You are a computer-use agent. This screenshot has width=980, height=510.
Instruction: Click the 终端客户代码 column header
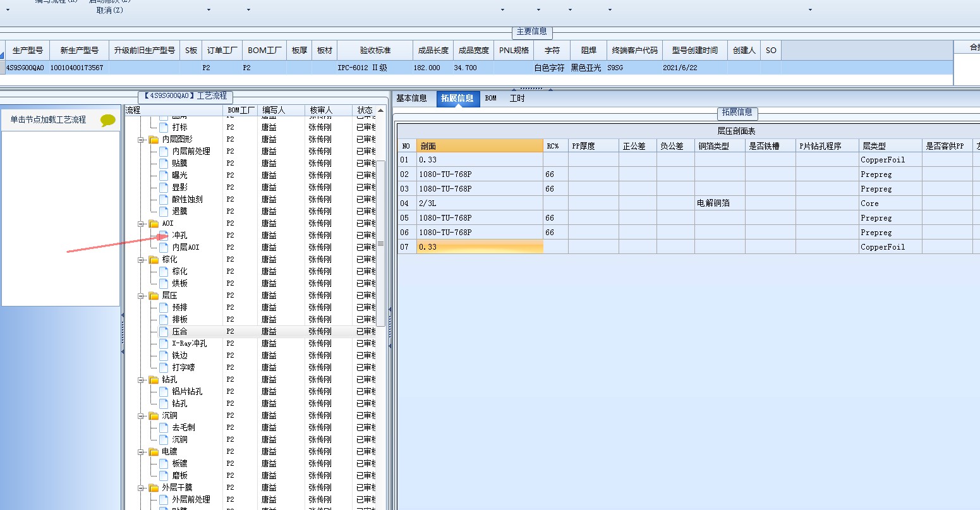tap(635, 51)
